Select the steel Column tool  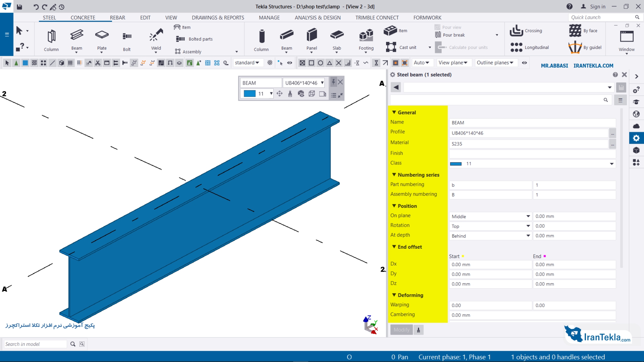51,40
